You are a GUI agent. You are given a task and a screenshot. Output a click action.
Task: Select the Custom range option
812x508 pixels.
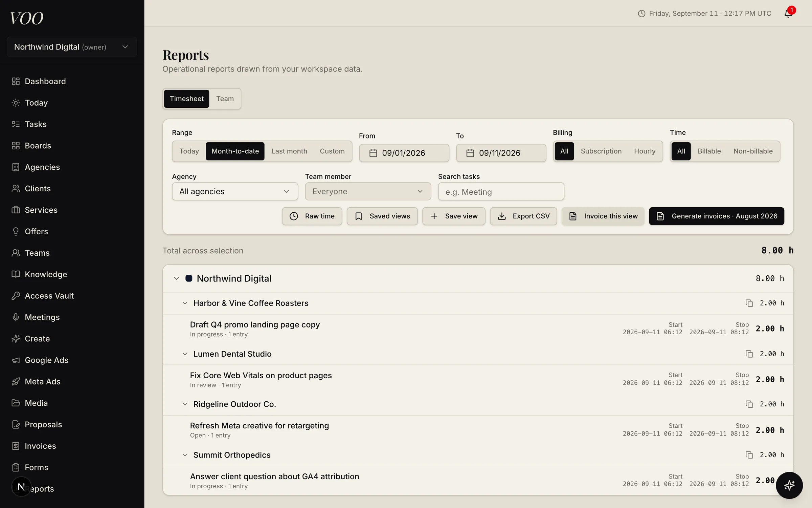(x=332, y=151)
